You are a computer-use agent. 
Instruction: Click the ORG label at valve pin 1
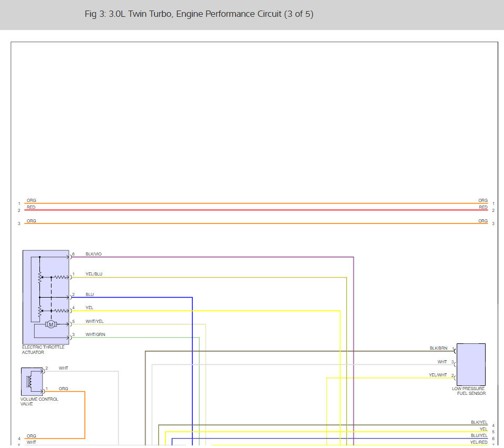click(63, 389)
